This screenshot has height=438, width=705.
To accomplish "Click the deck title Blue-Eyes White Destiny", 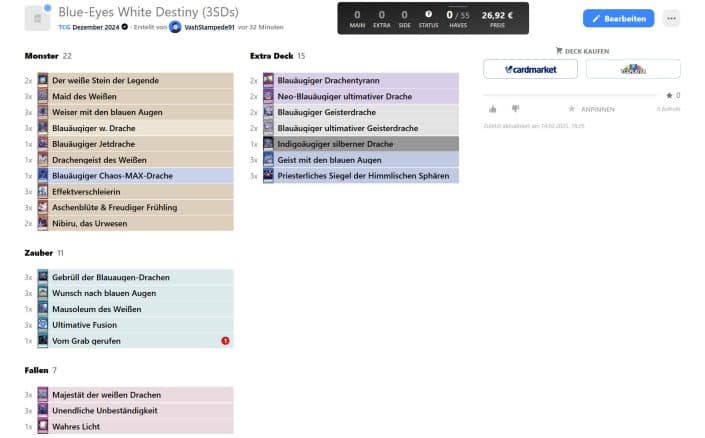I will click(x=148, y=12).
